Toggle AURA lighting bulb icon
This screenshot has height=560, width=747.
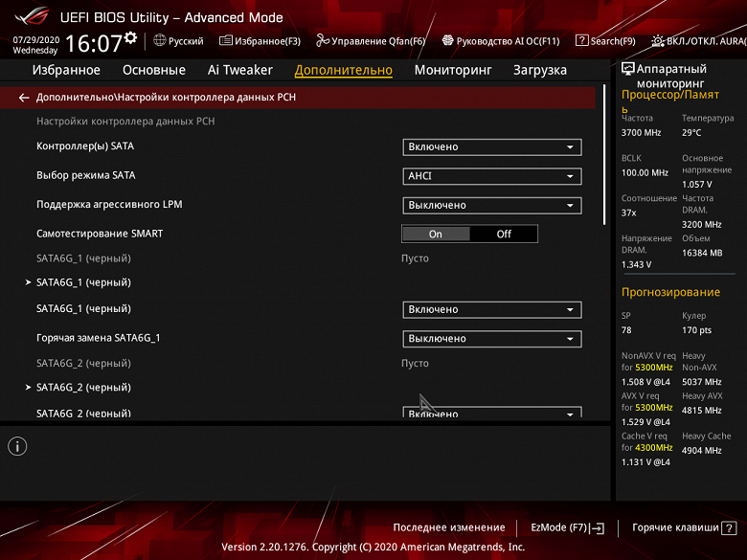point(658,41)
